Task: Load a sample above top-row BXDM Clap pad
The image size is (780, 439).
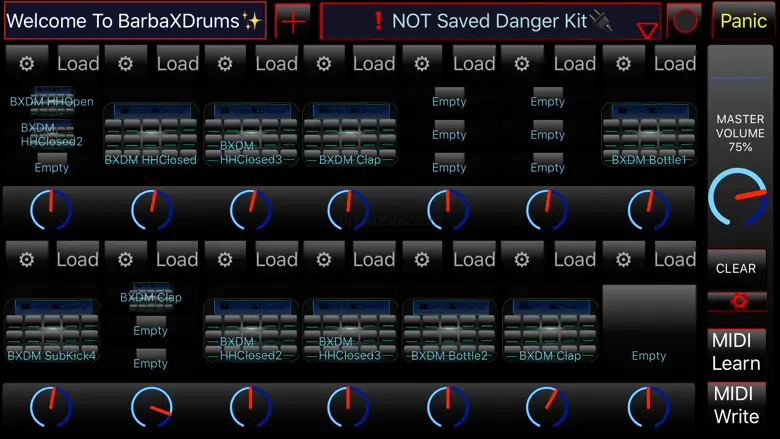Action: (374, 64)
